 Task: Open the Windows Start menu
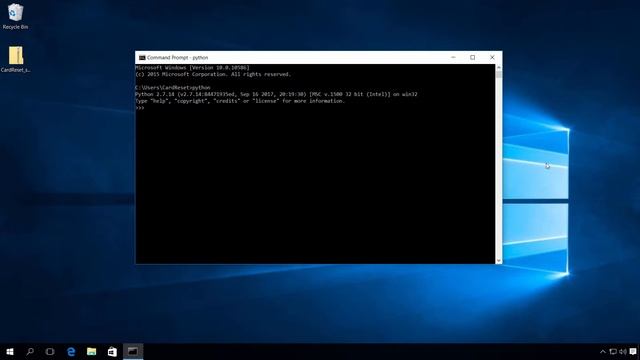tap(10, 351)
